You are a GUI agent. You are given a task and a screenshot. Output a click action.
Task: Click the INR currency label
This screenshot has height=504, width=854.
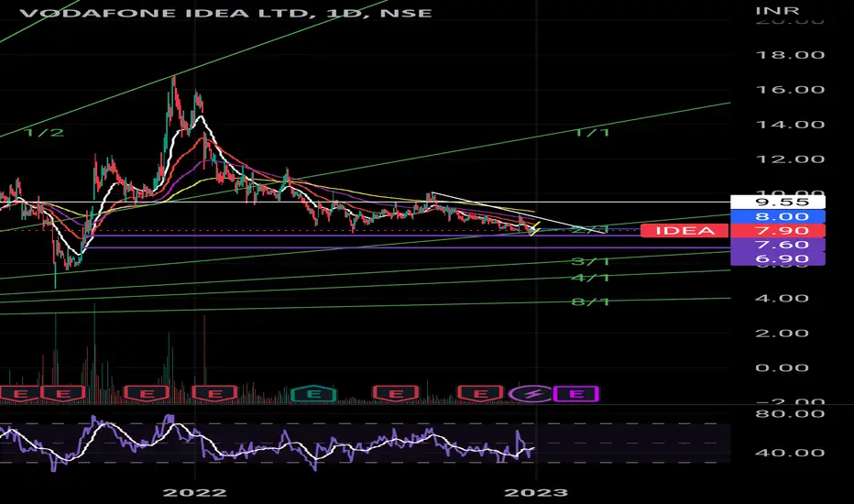point(777,10)
